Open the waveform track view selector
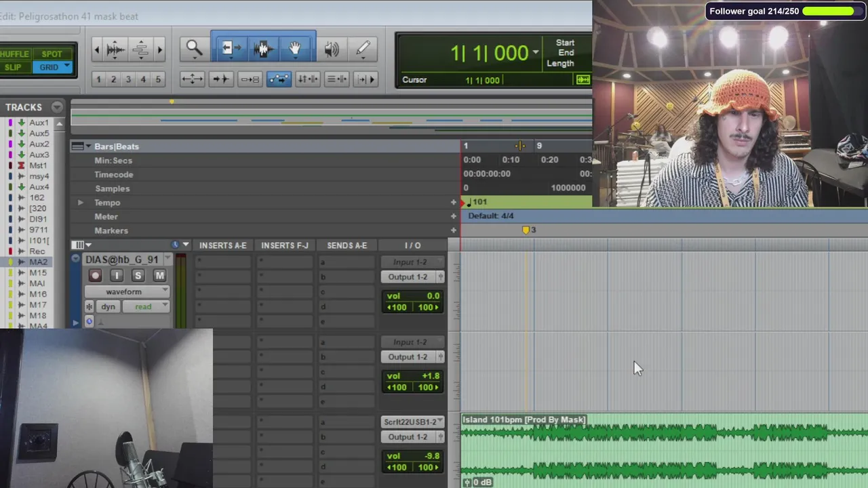This screenshot has height=488, width=868. [x=127, y=292]
